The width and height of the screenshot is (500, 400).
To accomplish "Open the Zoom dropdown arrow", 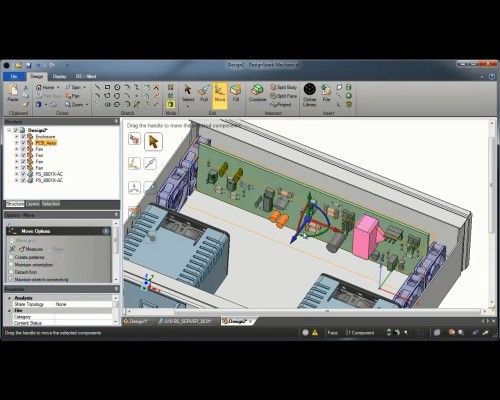I will (x=87, y=104).
